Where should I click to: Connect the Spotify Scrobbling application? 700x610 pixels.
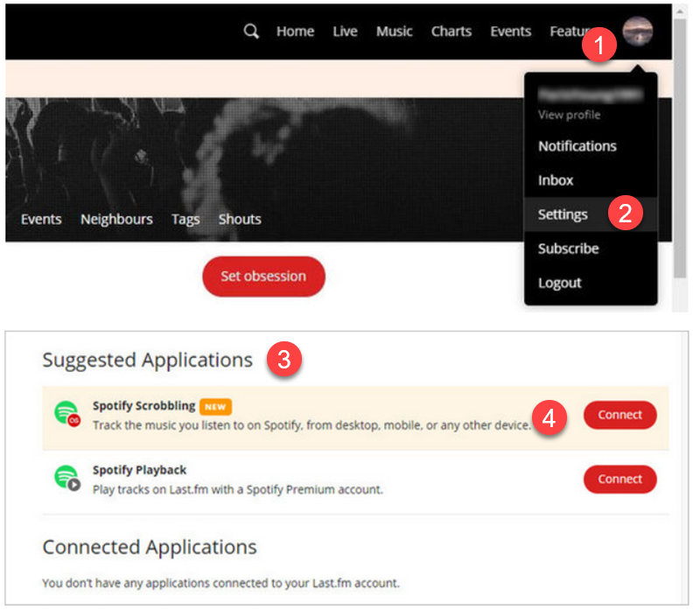click(x=619, y=415)
